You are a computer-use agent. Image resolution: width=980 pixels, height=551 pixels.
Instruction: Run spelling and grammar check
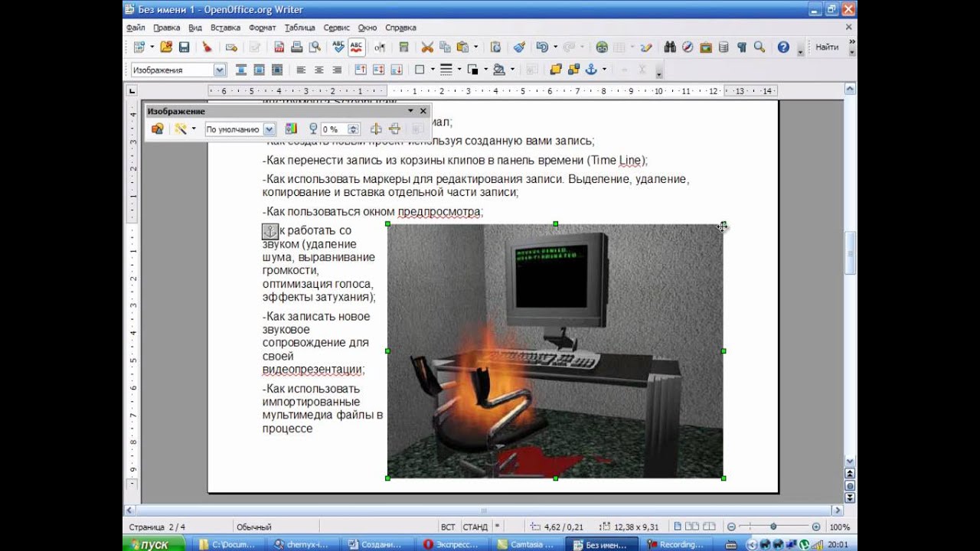(x=338, y=47)
